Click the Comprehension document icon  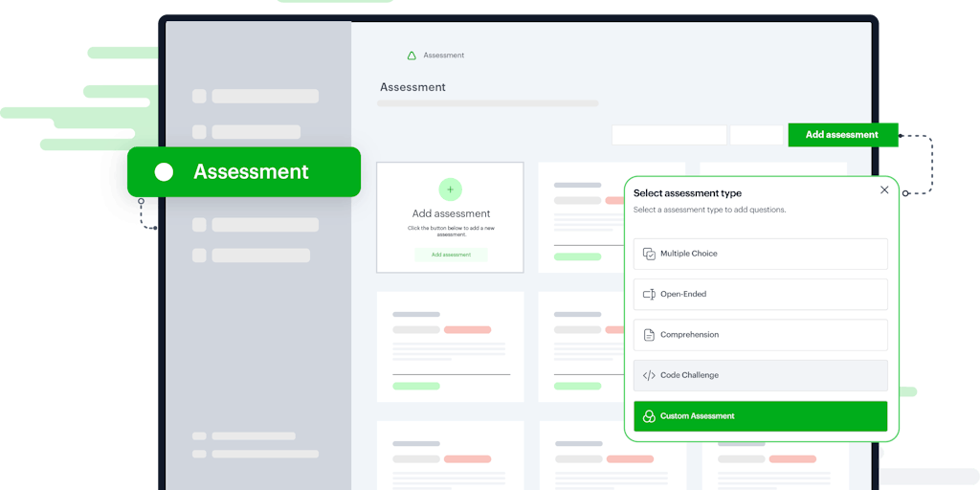649,335
